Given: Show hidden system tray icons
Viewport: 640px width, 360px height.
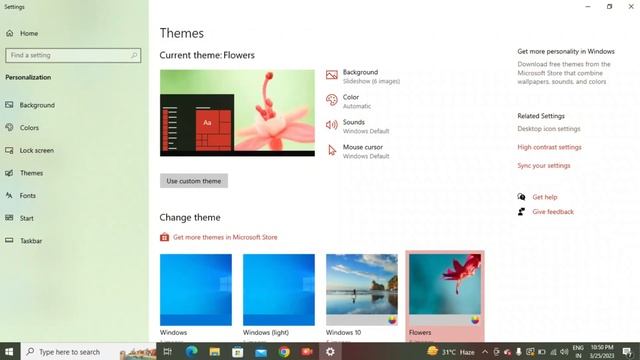Looking at the screenshot, I should 484,352.
